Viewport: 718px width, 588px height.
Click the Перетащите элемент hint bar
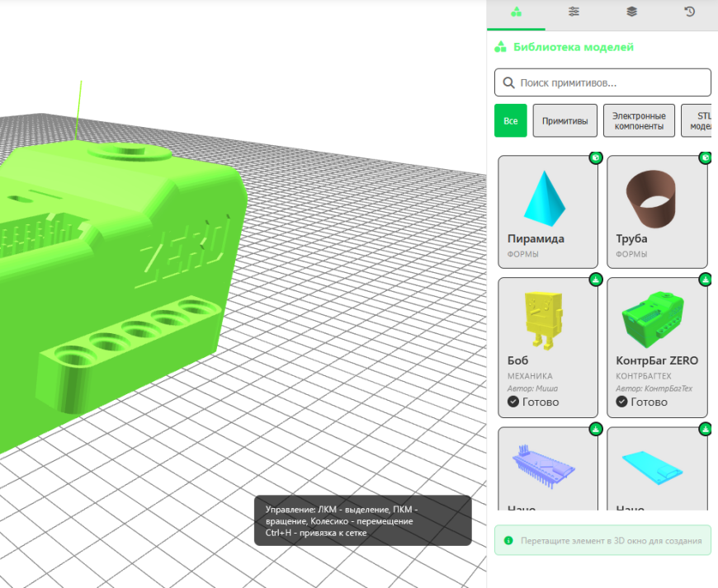pos(603,540)
